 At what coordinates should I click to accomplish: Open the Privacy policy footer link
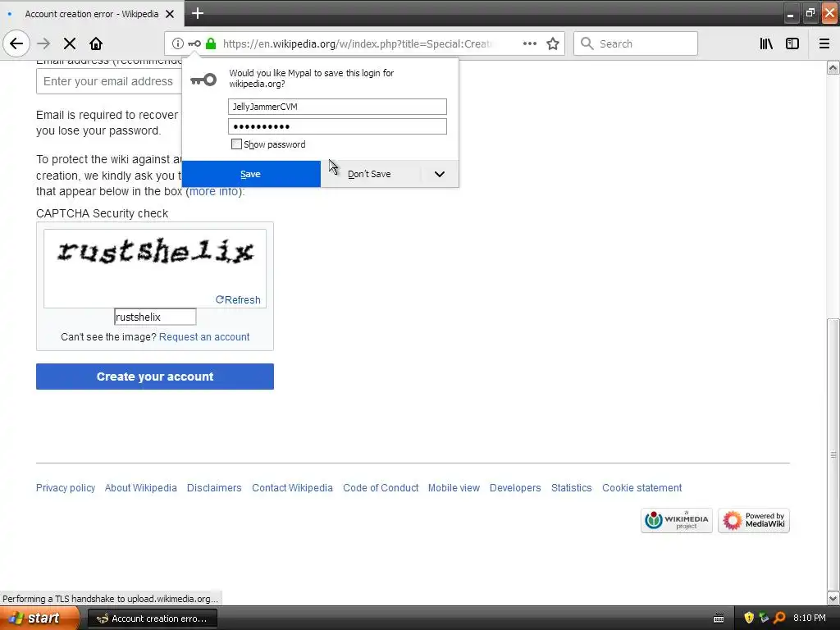coord(66,488)
